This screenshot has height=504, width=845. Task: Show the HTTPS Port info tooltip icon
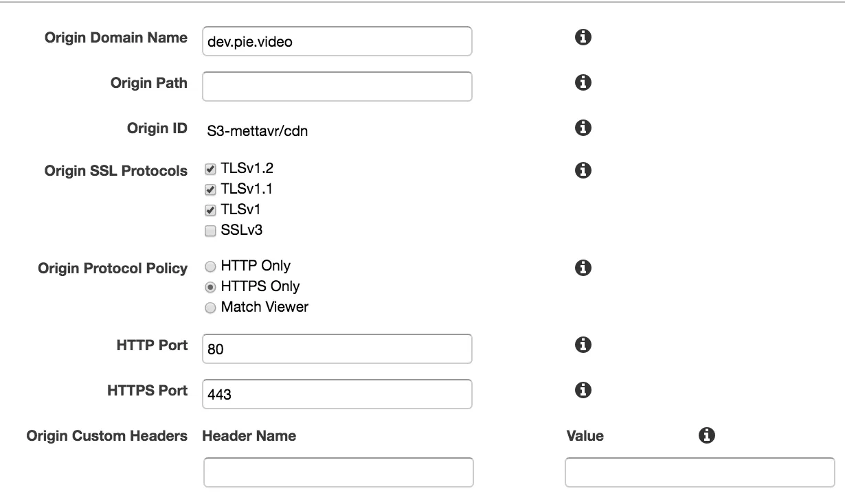point(583,390)
